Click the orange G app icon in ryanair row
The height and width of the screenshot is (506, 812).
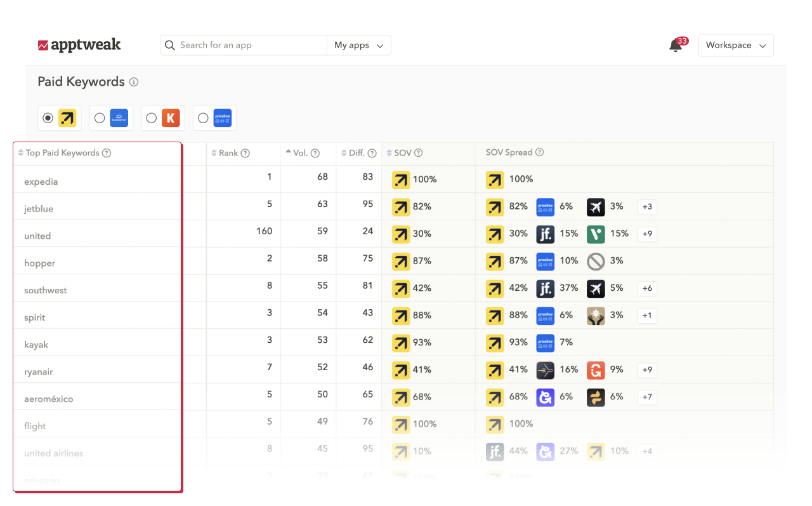tap(596, 371)
